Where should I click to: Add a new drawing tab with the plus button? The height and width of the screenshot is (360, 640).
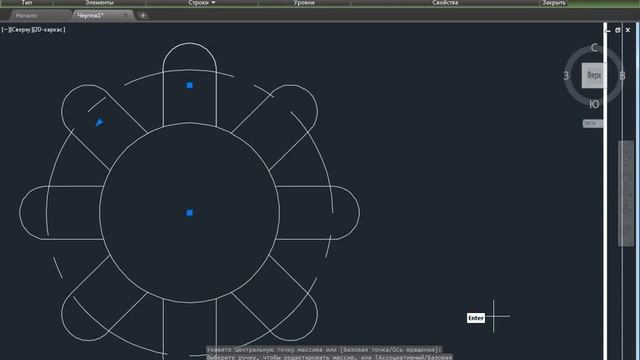coord(143,16)
